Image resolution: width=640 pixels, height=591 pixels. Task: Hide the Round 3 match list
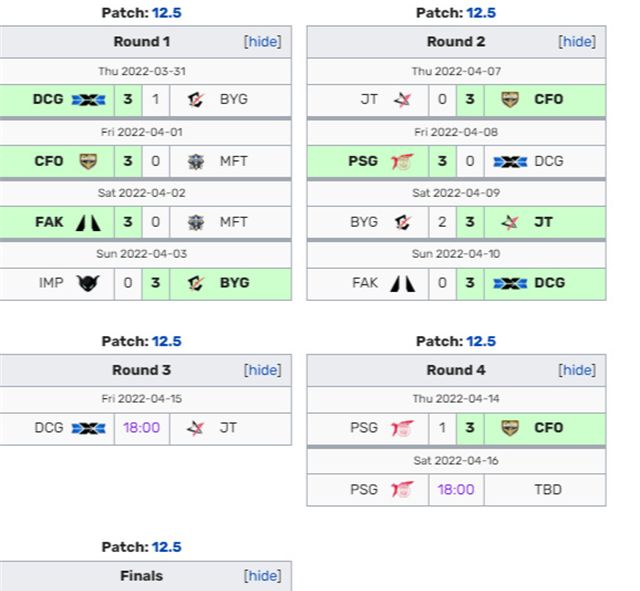[263, 370]
